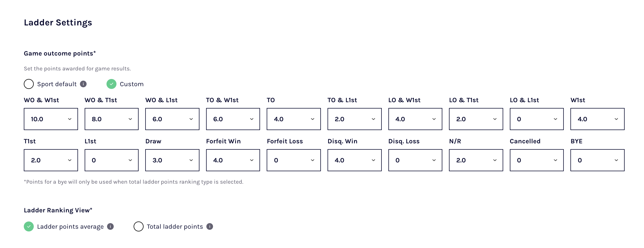Open the TO points dropdown
The image size is (644, 248).
(294, 119)
